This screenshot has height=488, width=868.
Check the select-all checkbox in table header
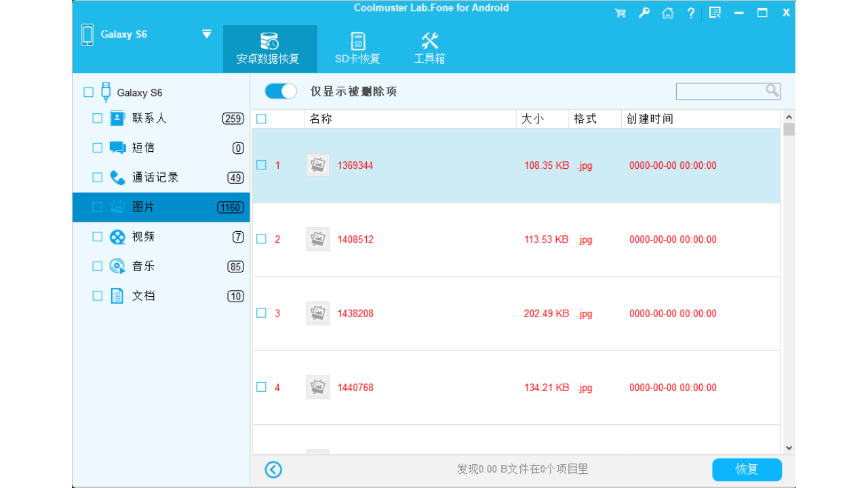click(260, 118)
